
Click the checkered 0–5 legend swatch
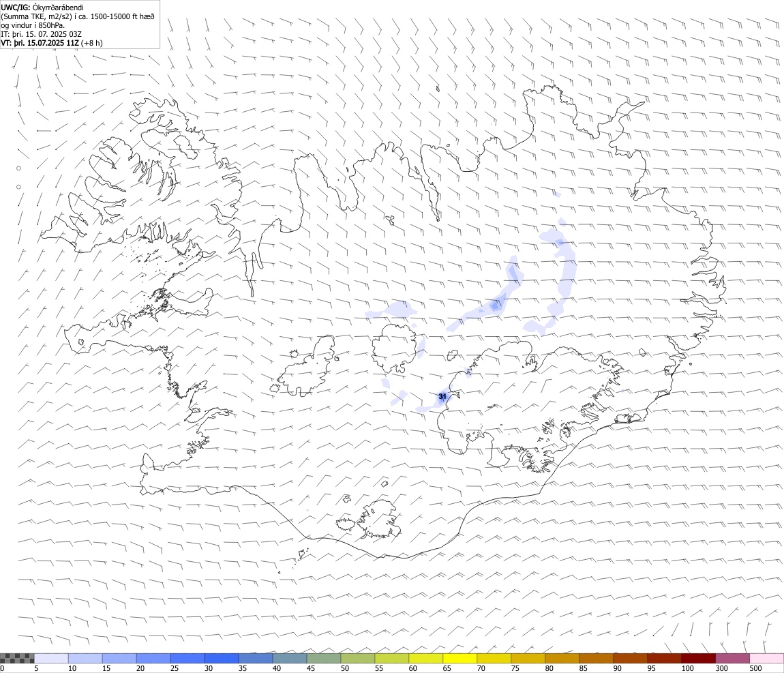[17, 658]
